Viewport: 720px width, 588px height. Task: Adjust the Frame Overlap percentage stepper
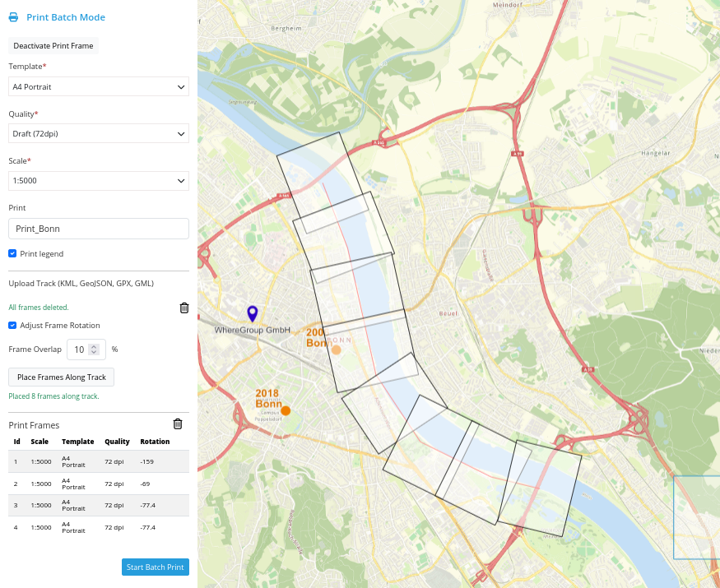pyautogui.click(x=93, y=350)
